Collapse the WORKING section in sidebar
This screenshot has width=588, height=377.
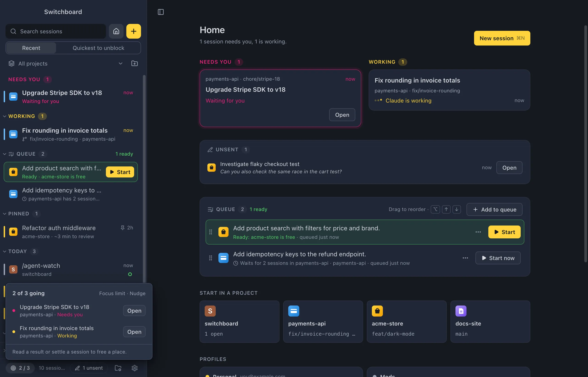click(4, 116)
